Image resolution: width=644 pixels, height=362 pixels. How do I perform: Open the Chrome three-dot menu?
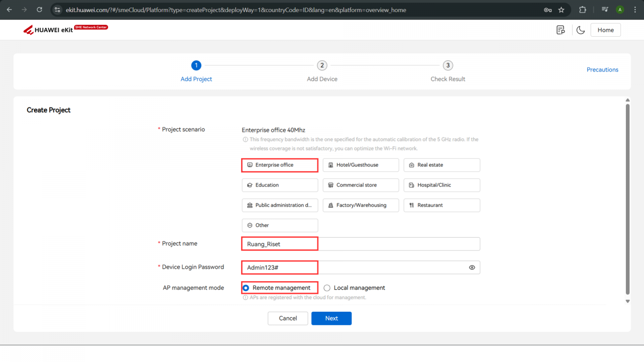[x=635, y=10]
